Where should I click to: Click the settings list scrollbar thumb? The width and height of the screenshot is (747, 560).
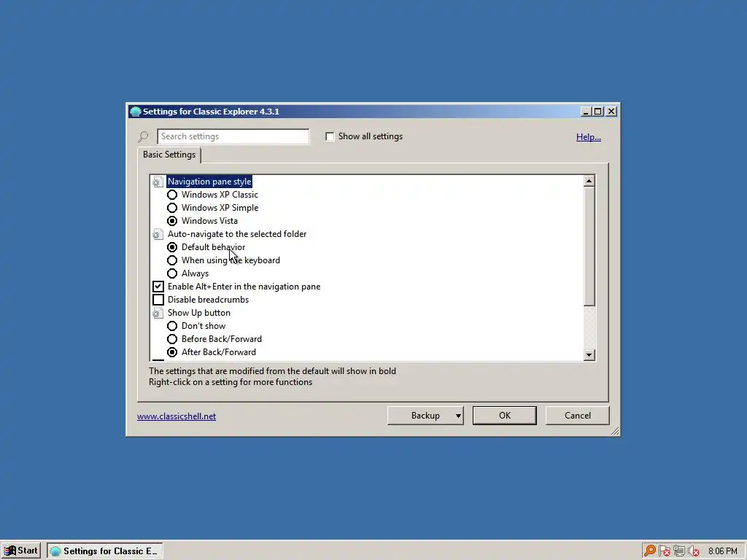[x=589, y=246]
